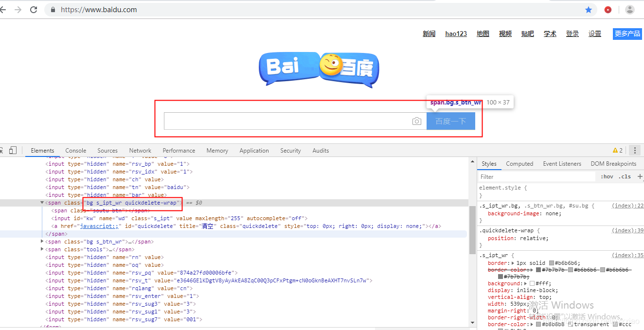The height and width of the screenshot is (330, 644).
Task: Open the Console tab
Action: [76, 151]
